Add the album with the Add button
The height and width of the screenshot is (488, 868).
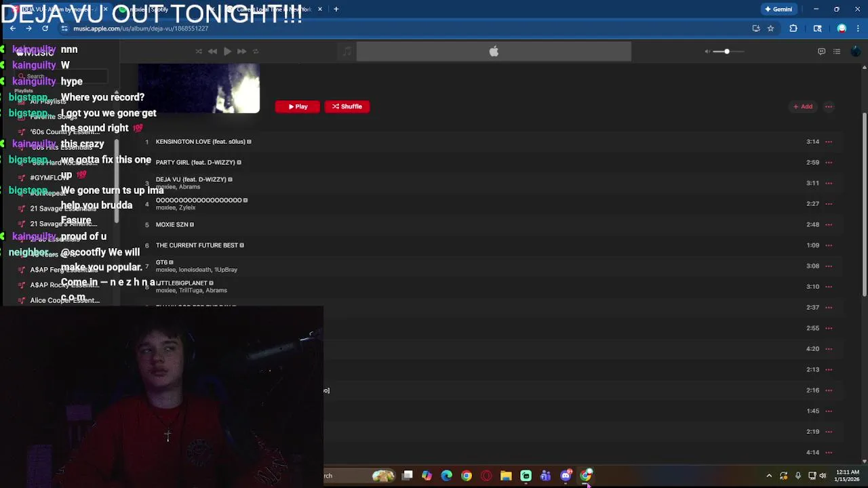[803, 106]
